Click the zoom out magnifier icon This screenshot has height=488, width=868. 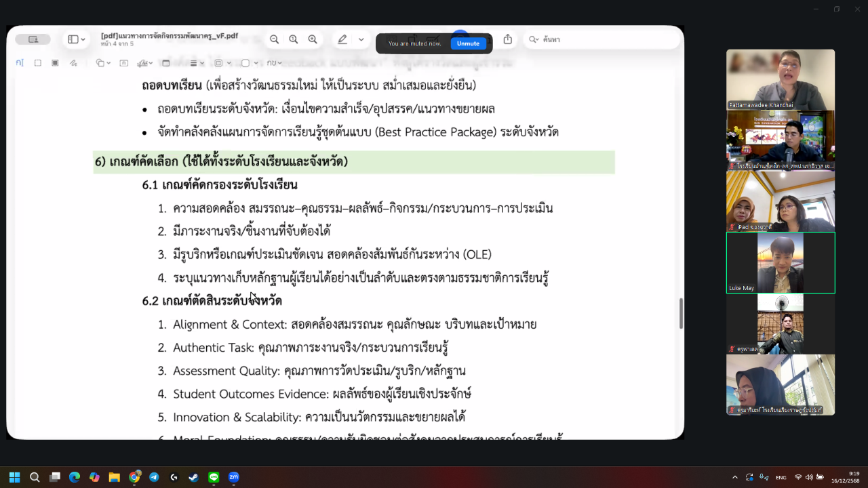pos(274,40)
